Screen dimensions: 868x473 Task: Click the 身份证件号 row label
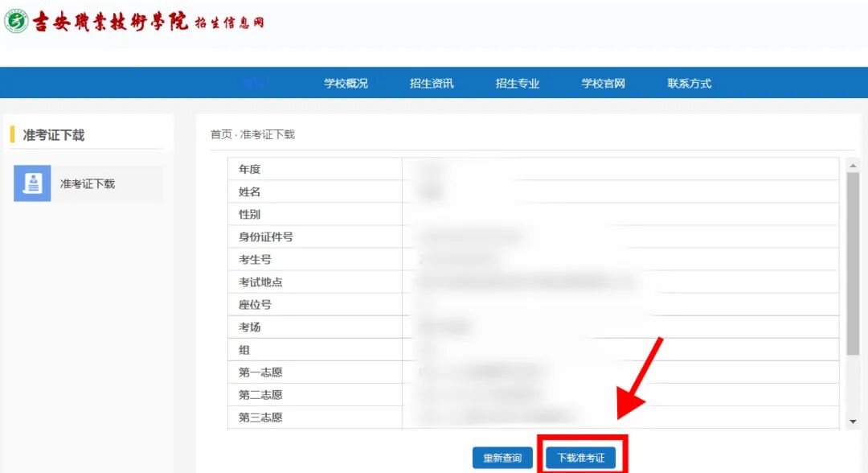(x=265, y=237)
